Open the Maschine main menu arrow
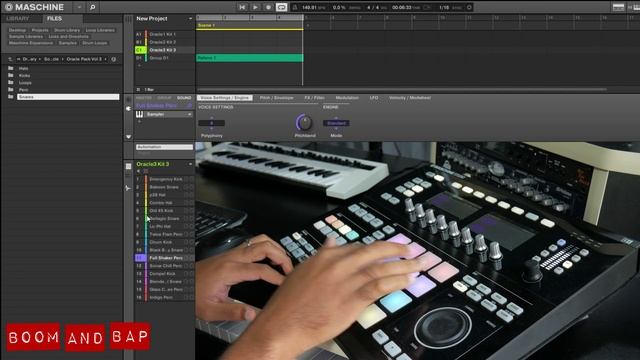This screenshot has width=640, height=360. (x=79, y=7)
